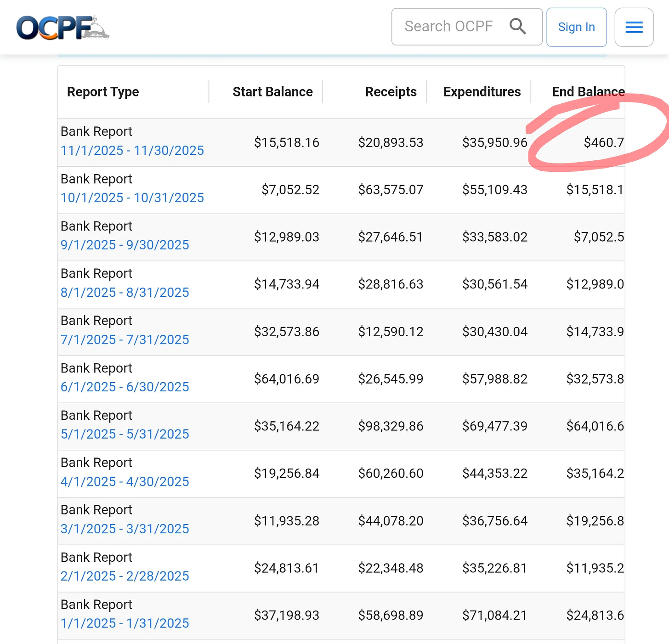Screen dimensions: 669x644
Task: Select start balance $14,733.94
Action: coord(287,284)
